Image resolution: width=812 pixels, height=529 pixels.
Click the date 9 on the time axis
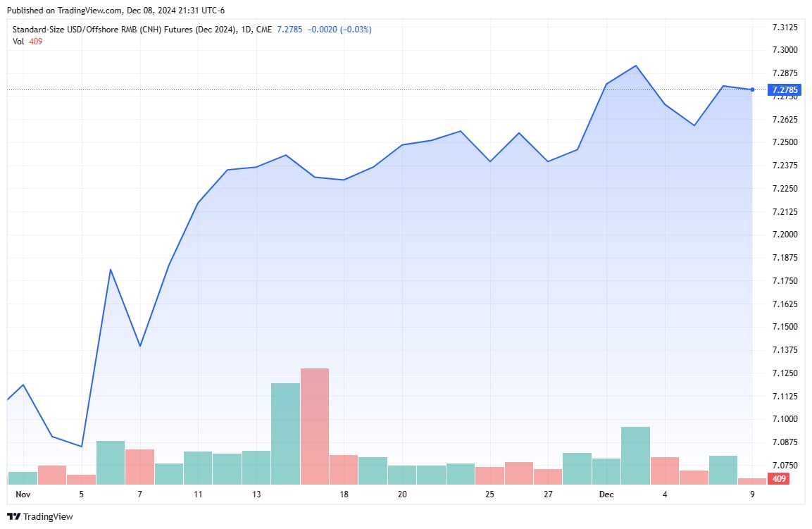point(751,494)
